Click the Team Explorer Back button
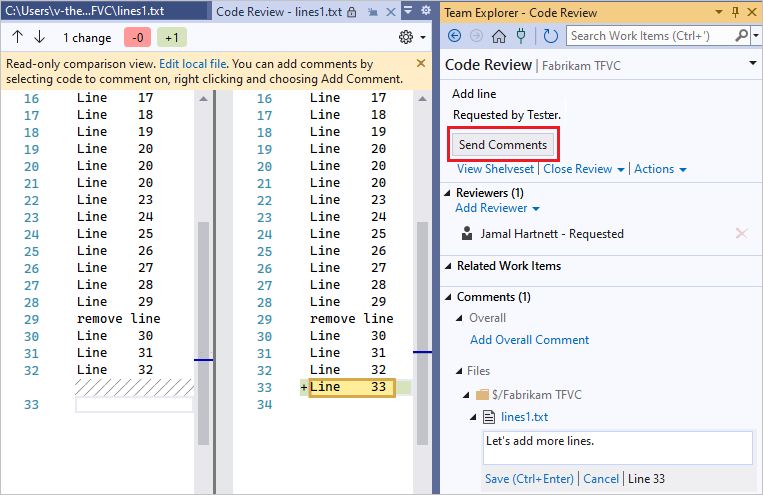763x495 pixels. click(454, 36)
